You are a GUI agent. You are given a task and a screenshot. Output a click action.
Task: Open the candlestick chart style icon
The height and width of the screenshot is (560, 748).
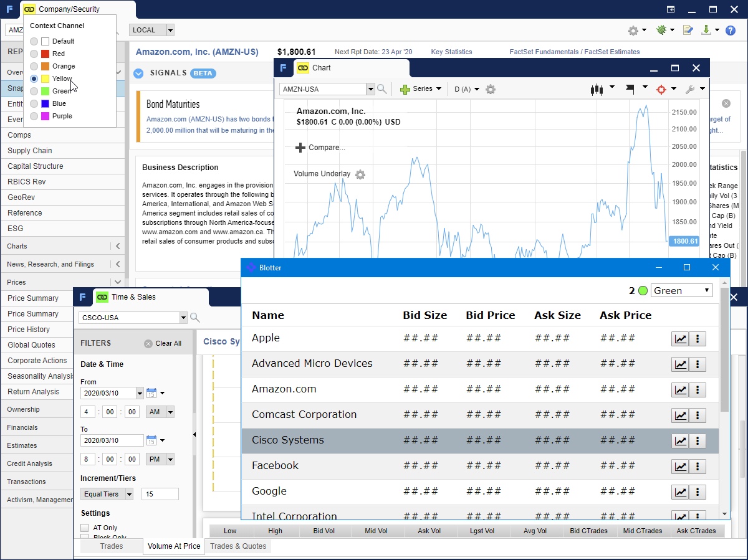597,89
